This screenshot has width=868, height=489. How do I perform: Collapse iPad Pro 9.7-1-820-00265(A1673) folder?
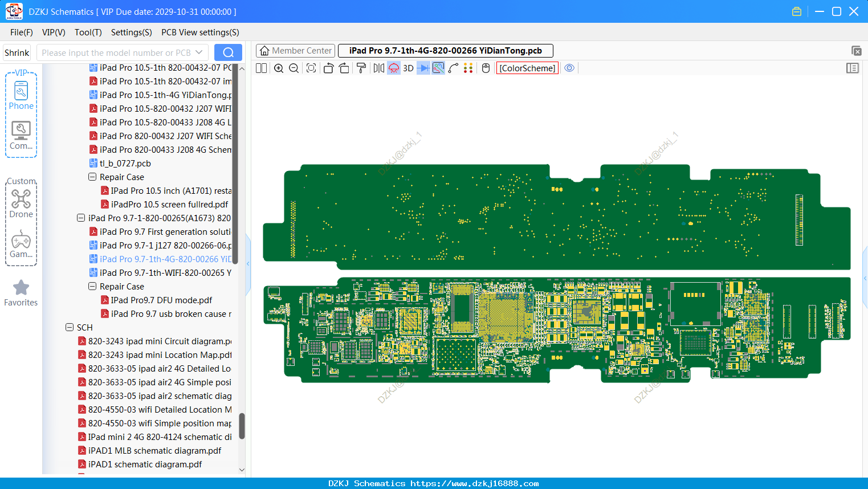coord(81,218)
